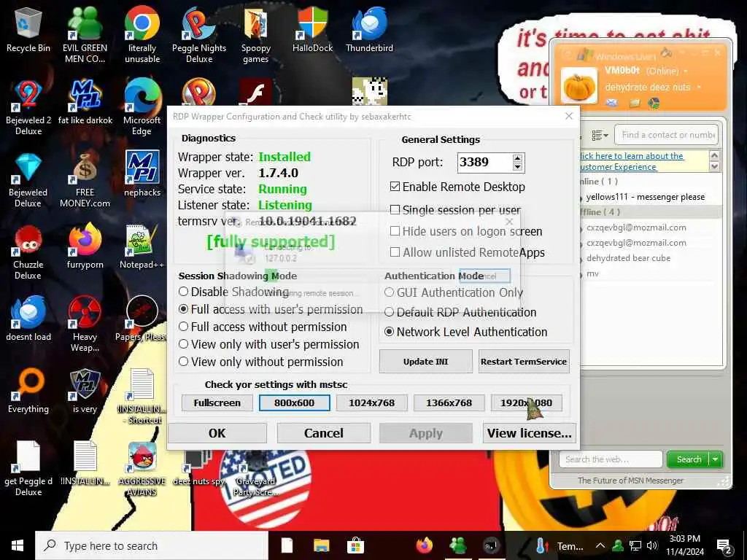Select contact yellows111 - messenger please
The height and width of the screenshot is (560, 747).
coord(645,197)
